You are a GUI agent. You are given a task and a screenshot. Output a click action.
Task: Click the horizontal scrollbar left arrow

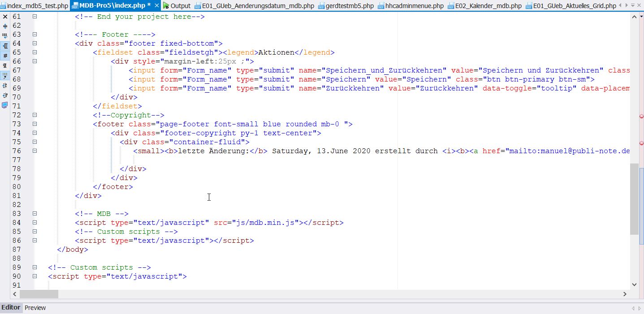tap(15, 294)
